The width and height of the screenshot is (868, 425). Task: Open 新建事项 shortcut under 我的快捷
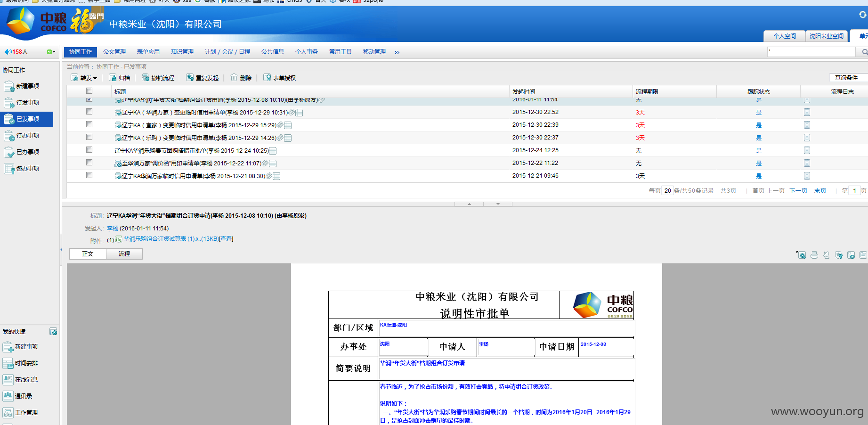click(x=20, y=347)
